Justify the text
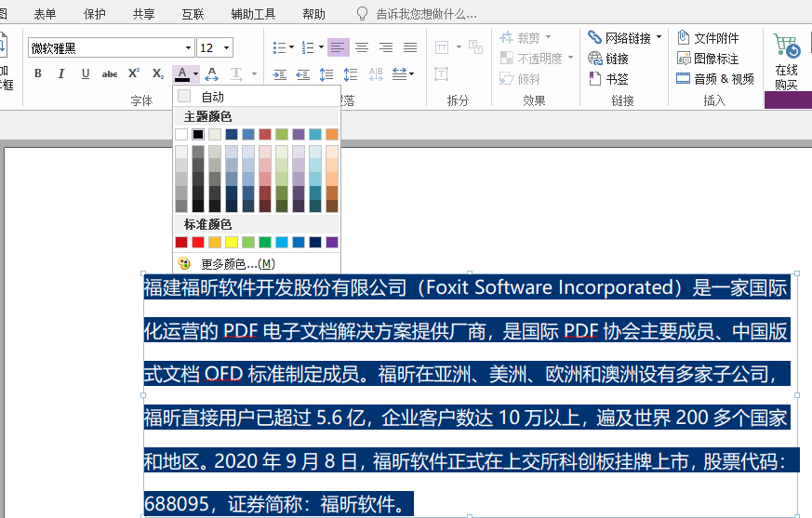Screen dimensions: 812x518 click(410, 47)
